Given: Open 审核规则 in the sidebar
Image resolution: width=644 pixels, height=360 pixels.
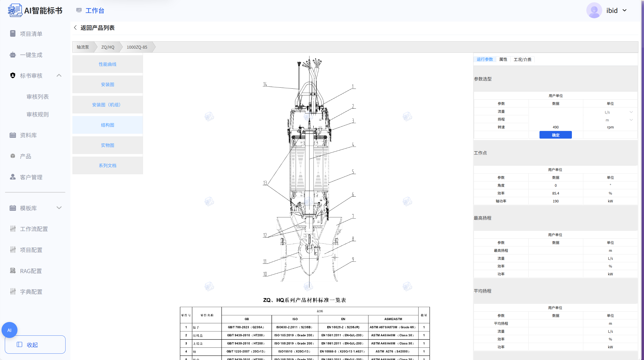Looking at the screenshot, I should click(38, 114).
